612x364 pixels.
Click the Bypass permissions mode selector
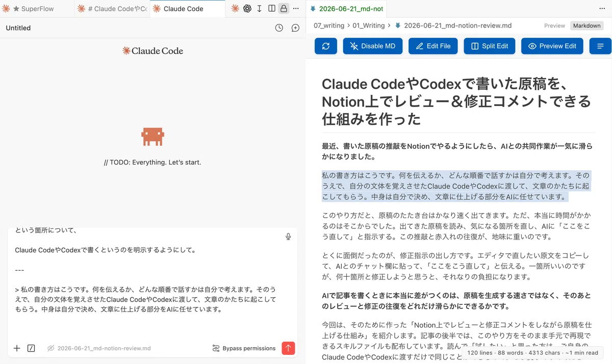[x=244, y=348]
